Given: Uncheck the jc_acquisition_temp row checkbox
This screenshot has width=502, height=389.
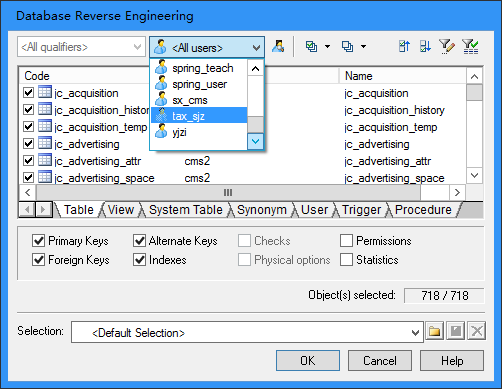Looking at the screenshot, I should [x=29, y=126].
